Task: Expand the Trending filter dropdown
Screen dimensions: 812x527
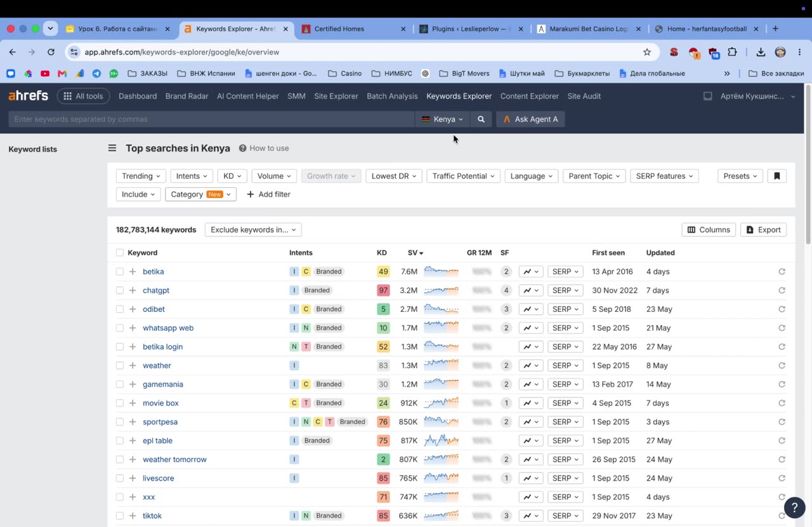Action: coord(141,176)
